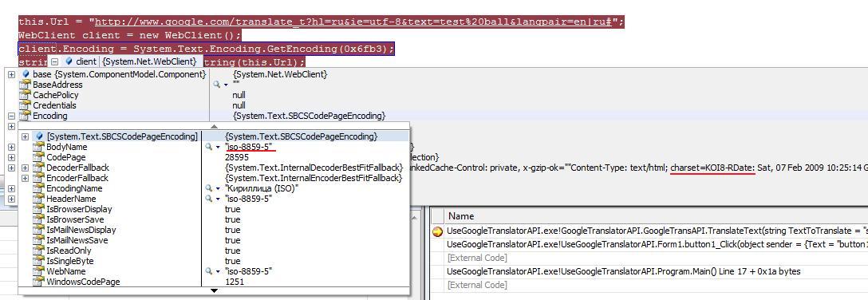The image size is (868, 300).
Task: Click the BaseAddress property name
Action: tap(57, 85)
